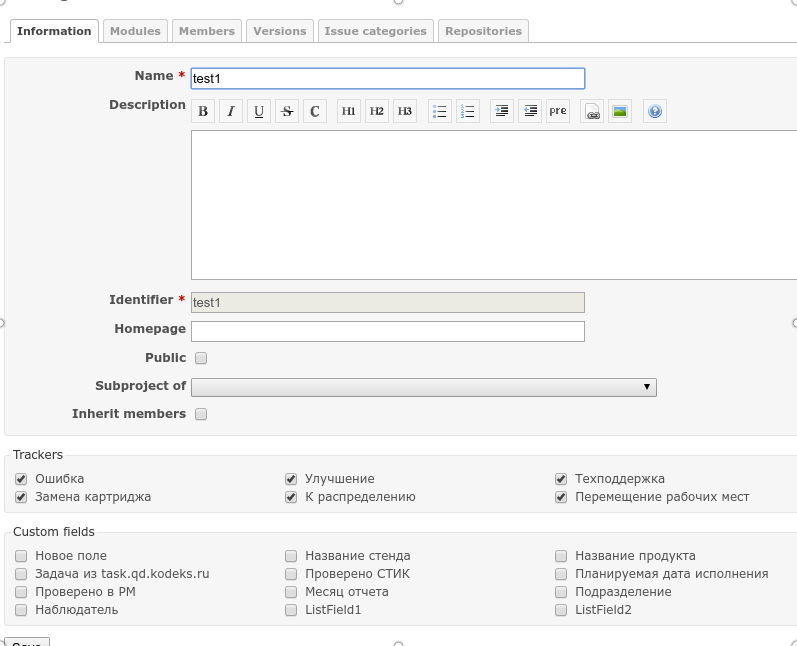This screenshot has height=646, width=797.
Task: Go to the Repositories tab
Action: pyautogui.click(x=483, y=31)
